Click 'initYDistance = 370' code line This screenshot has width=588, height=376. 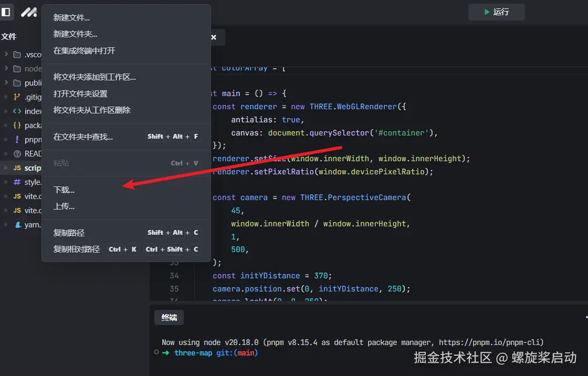click(272, 276)
